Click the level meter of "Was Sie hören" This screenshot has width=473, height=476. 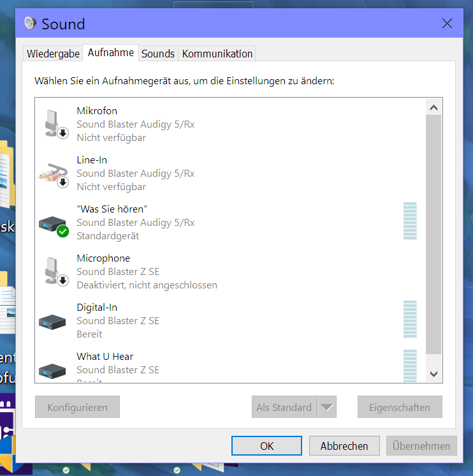pos(410,221)
